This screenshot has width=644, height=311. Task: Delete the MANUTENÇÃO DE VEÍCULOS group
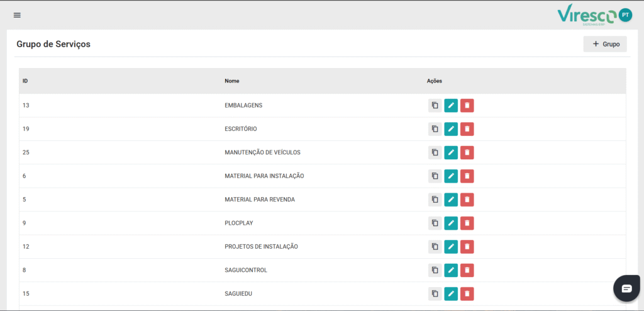(467, 152)
